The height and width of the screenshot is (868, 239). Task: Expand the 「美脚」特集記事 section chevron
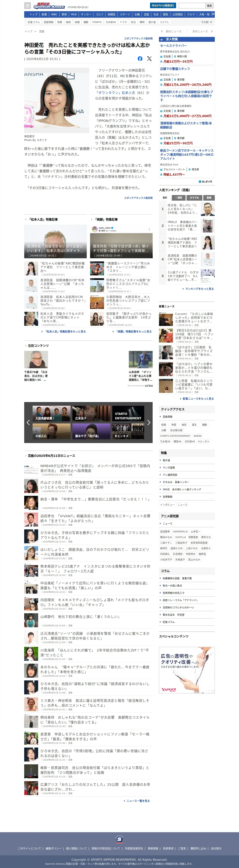(91, 219)
